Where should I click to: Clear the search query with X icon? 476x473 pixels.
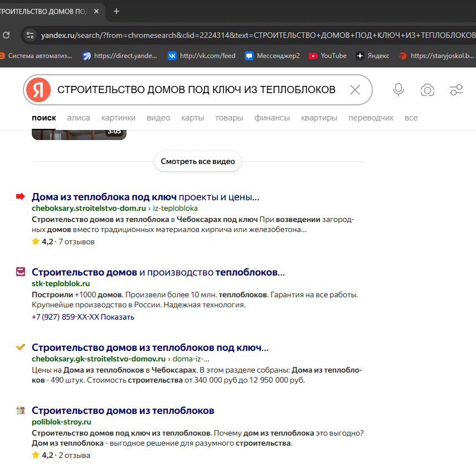[x=354, y=90]
